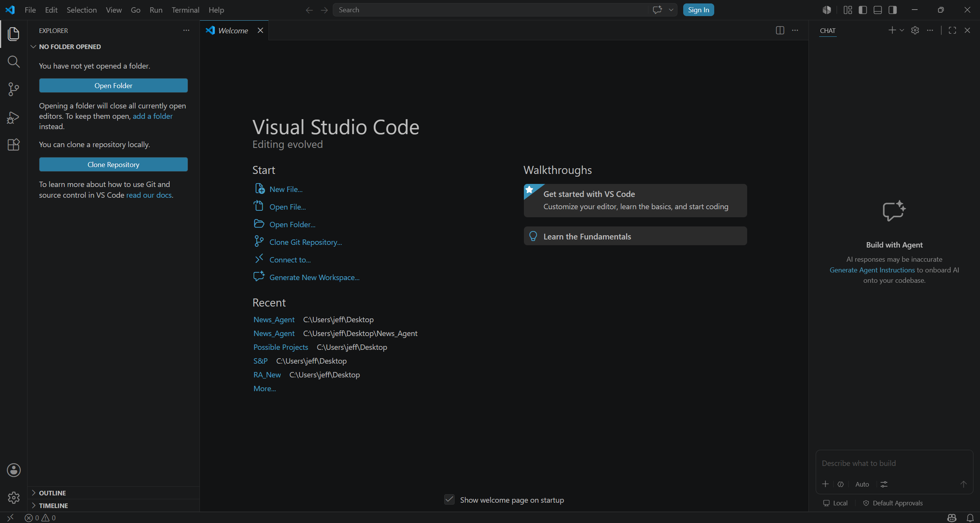Open the Terminal menu

tap(185, 10)
